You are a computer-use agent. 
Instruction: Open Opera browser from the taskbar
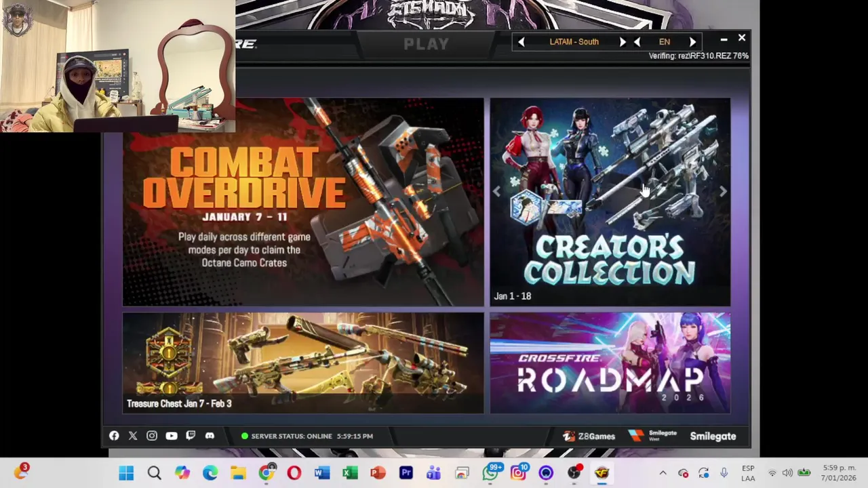(x=294, y=473)
